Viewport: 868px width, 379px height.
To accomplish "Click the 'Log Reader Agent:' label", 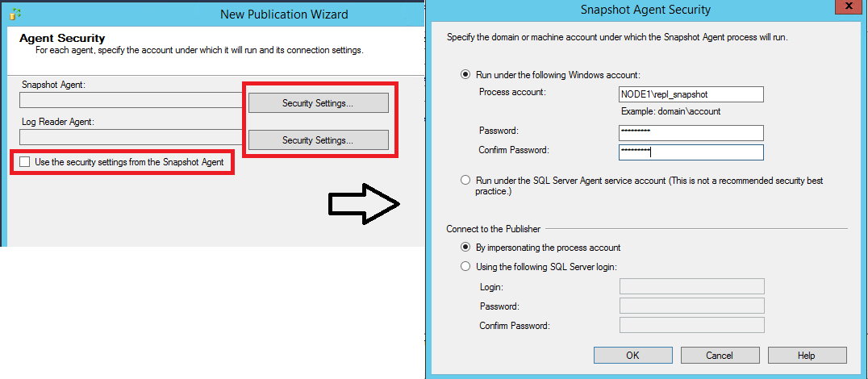I will pos(58,122).
